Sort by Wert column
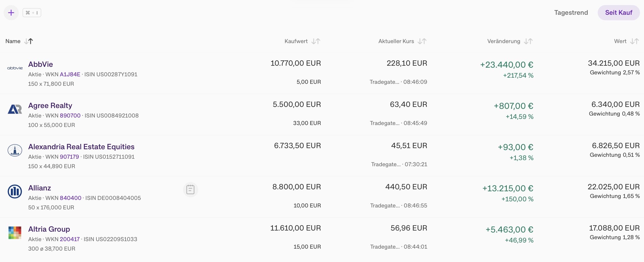644x262 pixels. point(627,41)
